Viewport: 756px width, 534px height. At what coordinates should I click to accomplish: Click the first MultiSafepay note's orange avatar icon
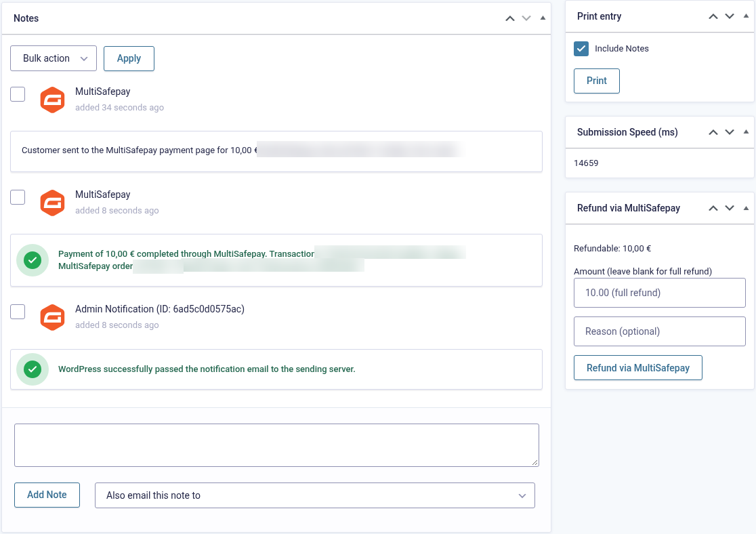click(53, 100)
